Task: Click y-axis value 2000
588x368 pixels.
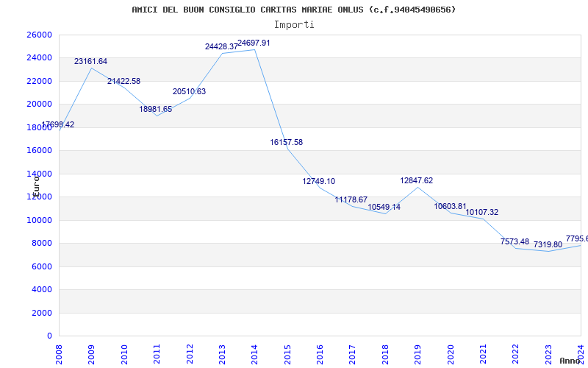Action: click(x=42, y=313)
